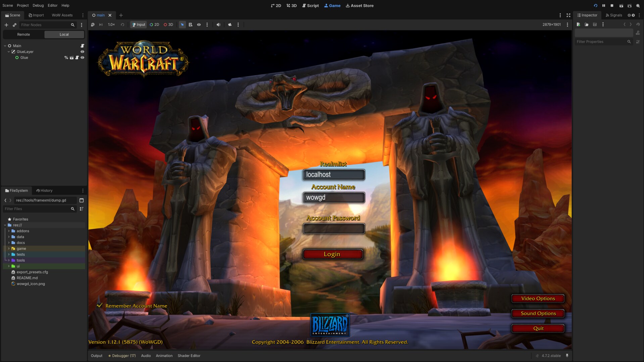Activate the select mode arrow in game toolbar
This screenshot has height=362, width=644.
182,24
